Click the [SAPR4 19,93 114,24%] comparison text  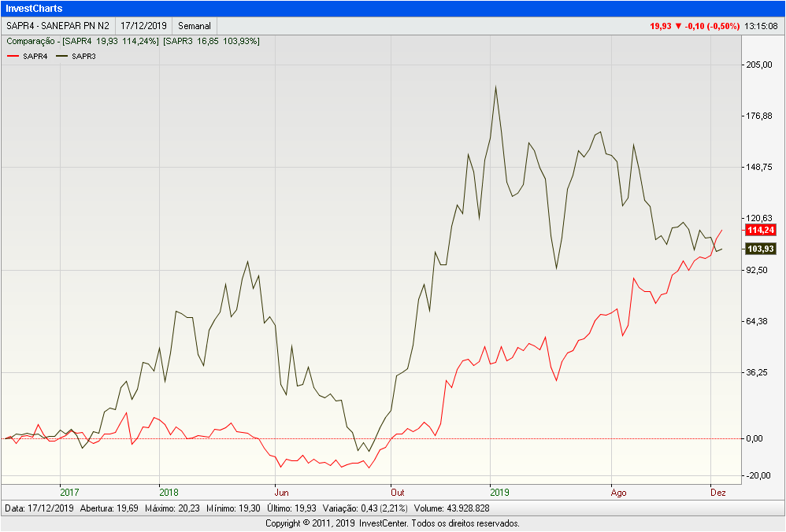pyautogui.click(x=110, y=41)
